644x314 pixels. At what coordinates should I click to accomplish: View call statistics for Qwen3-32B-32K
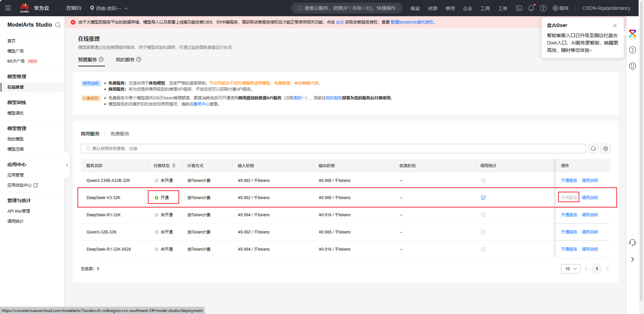[483, 232]
